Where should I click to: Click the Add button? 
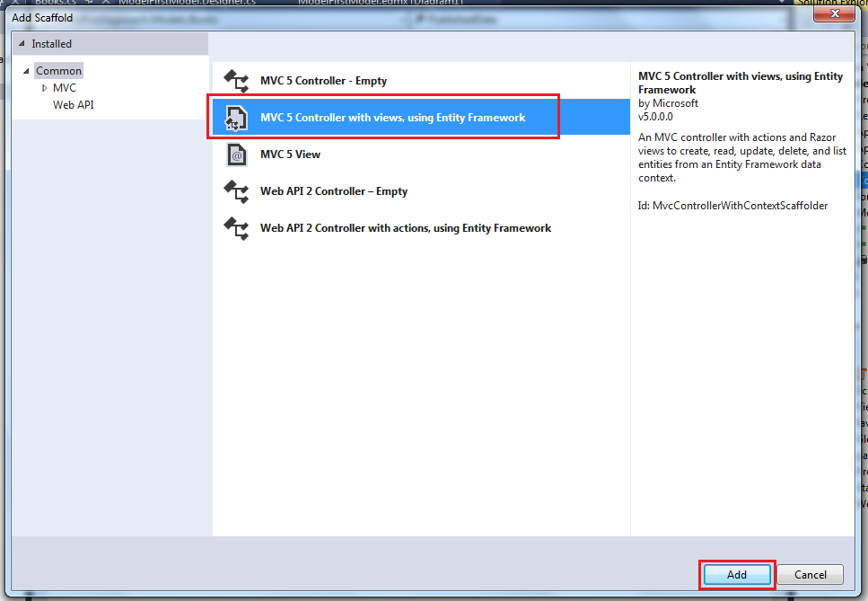(737, 574)
